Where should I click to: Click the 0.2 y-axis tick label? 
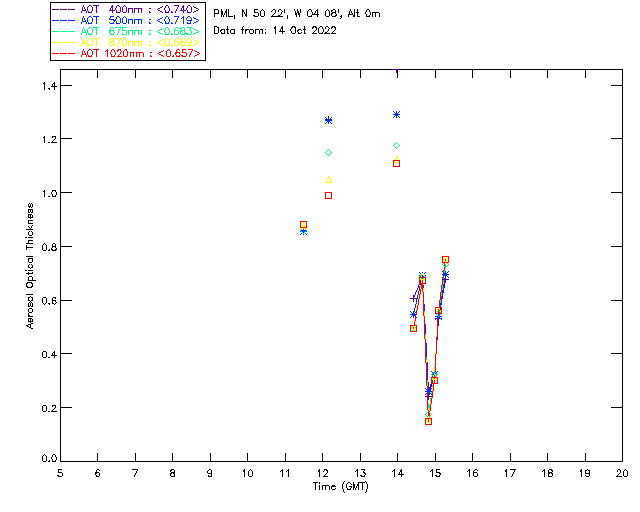(49, 408)
